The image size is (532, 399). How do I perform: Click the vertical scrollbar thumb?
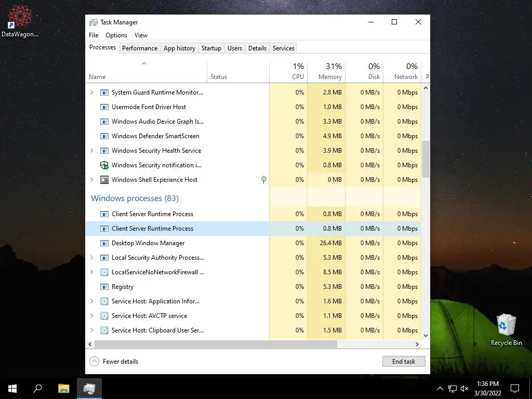pos(426,159)
